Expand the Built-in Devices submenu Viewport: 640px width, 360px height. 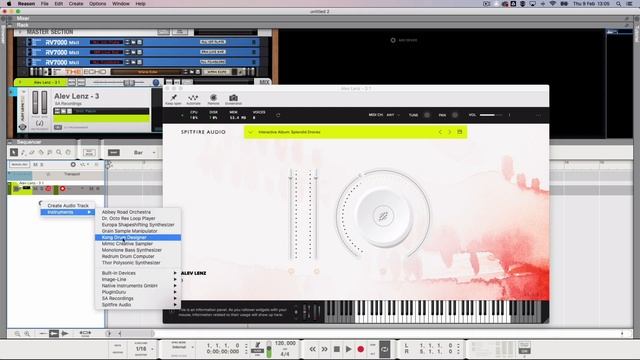pos(138,273)
